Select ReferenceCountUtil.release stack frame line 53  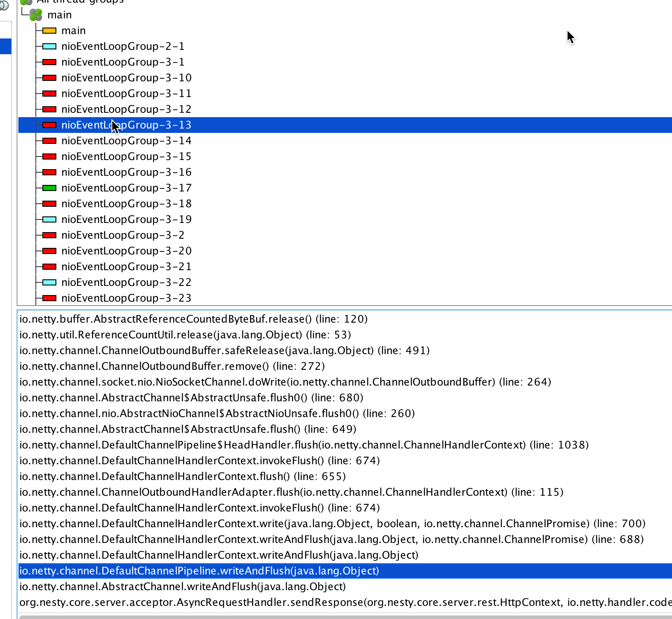[185, 335]
